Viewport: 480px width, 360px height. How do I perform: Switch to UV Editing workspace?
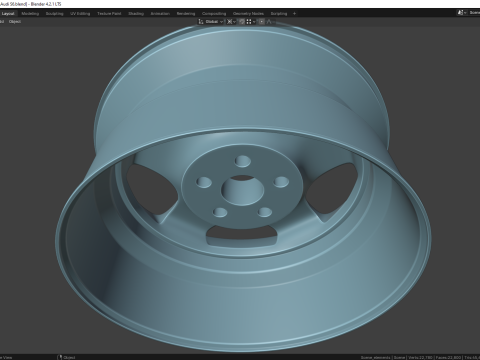(x=80, y=14)
